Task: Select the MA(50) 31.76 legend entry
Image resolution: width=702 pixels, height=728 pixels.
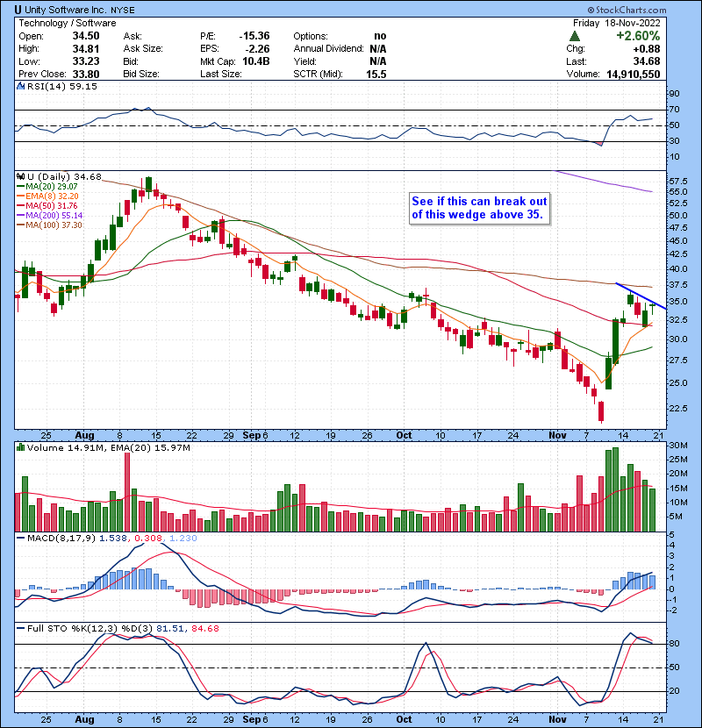Action: point(48,205)
